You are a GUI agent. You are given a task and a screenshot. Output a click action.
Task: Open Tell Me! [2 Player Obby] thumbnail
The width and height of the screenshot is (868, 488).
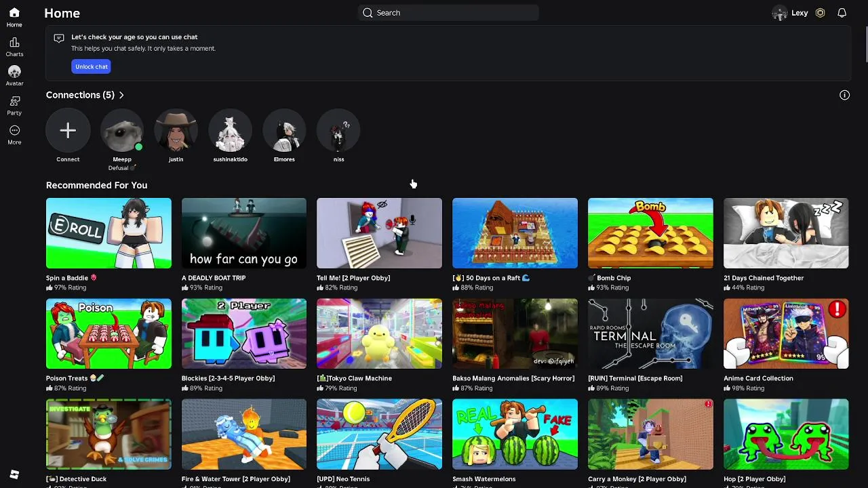379,233
